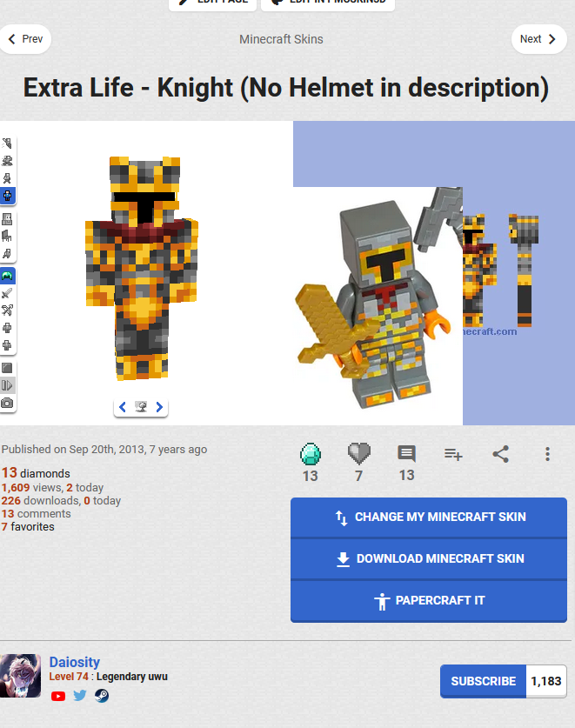Click Download Minecraft Skin button
575x728 pixels.
pos(429,559)
